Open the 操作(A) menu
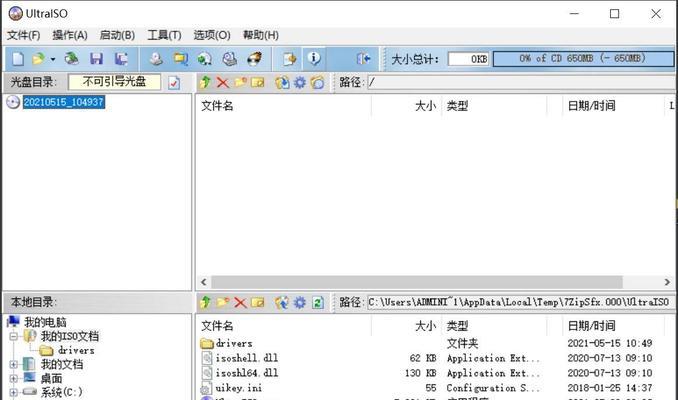 pos(70,35)
